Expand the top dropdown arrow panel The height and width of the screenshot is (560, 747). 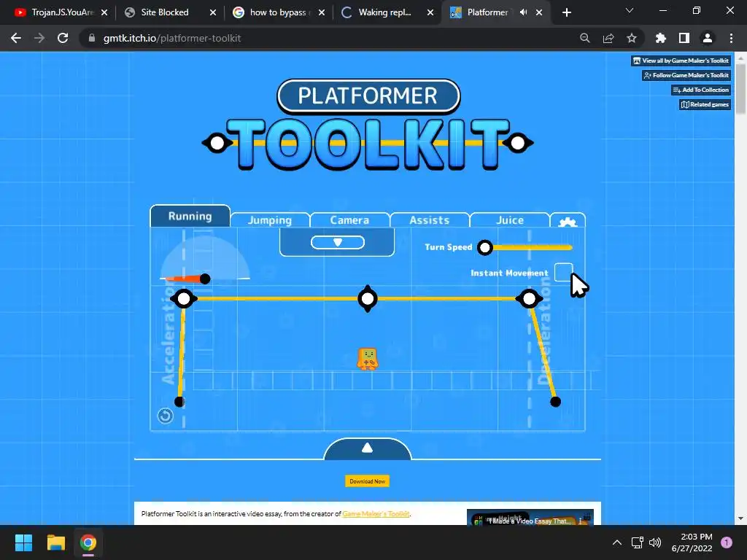[337, 242]
